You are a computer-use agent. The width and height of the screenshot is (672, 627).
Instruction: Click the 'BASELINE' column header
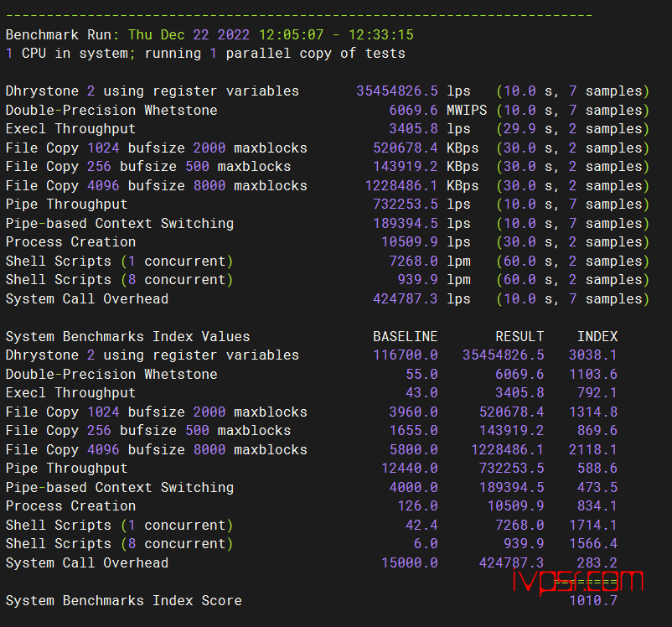[x=406, y=337]
